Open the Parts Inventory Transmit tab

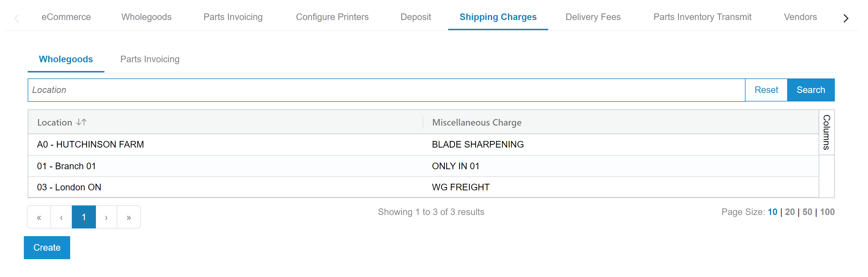tap(702, 17)
